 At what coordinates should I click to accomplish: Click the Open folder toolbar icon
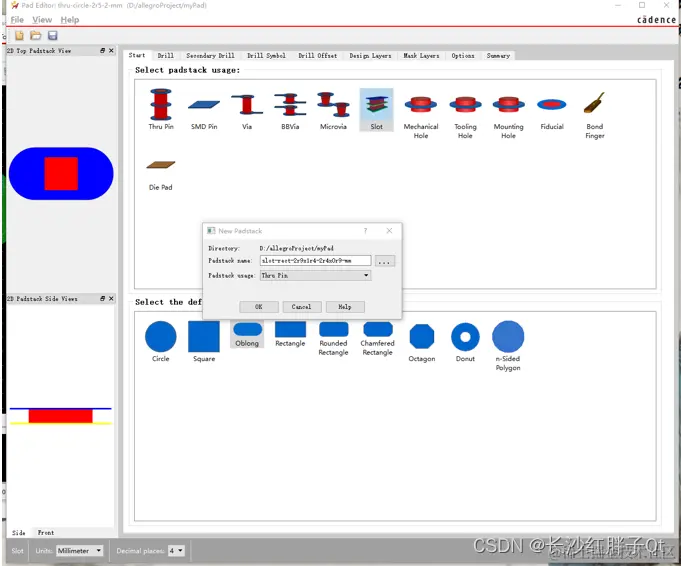36,36
